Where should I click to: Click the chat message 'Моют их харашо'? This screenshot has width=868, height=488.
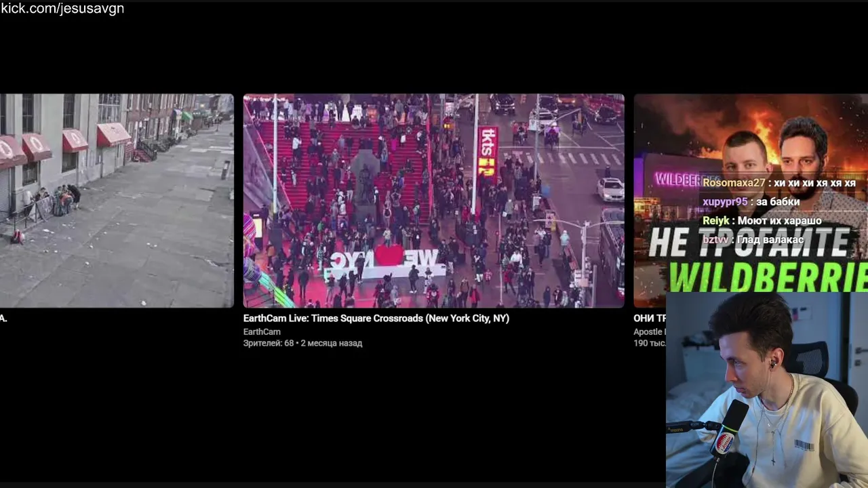(779, 221)
